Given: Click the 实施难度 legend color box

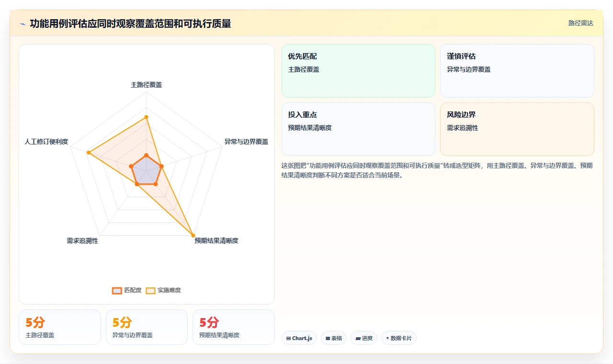Looking at the screenshot, I should (x=151, y=290).
